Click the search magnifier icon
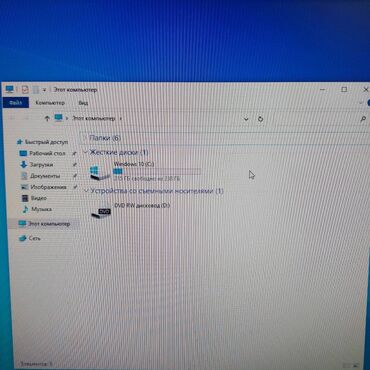The image size is (370, 370). pyautogui.click(x=363, y=119)
